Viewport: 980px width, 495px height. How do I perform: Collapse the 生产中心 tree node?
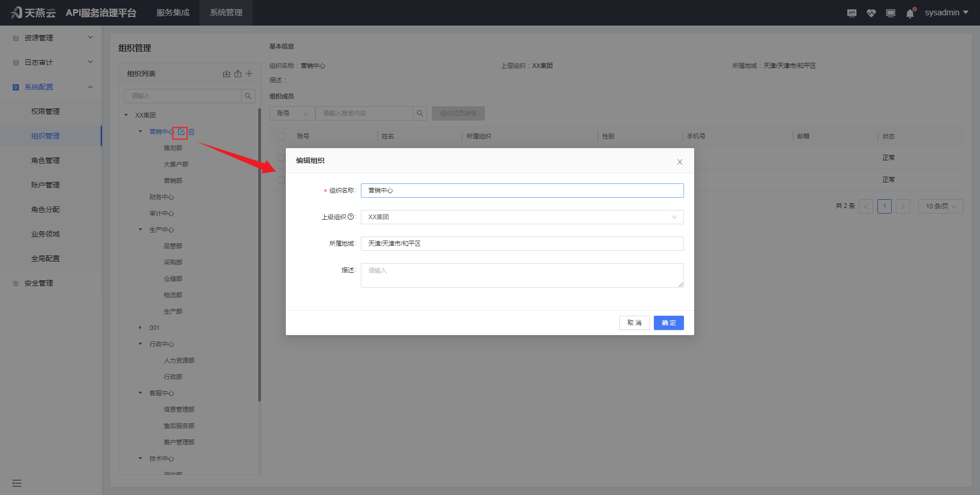coord(140,230)
